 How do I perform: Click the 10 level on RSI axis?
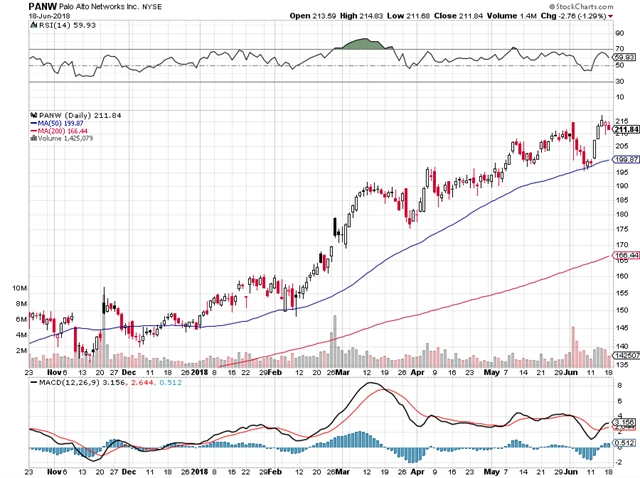(620, 97)
